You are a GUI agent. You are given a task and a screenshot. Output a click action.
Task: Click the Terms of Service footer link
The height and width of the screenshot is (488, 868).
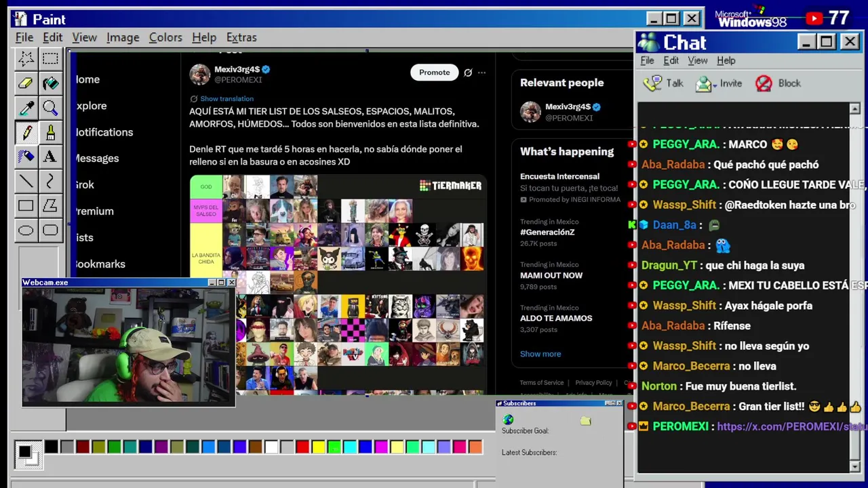[x=542, y=383]
